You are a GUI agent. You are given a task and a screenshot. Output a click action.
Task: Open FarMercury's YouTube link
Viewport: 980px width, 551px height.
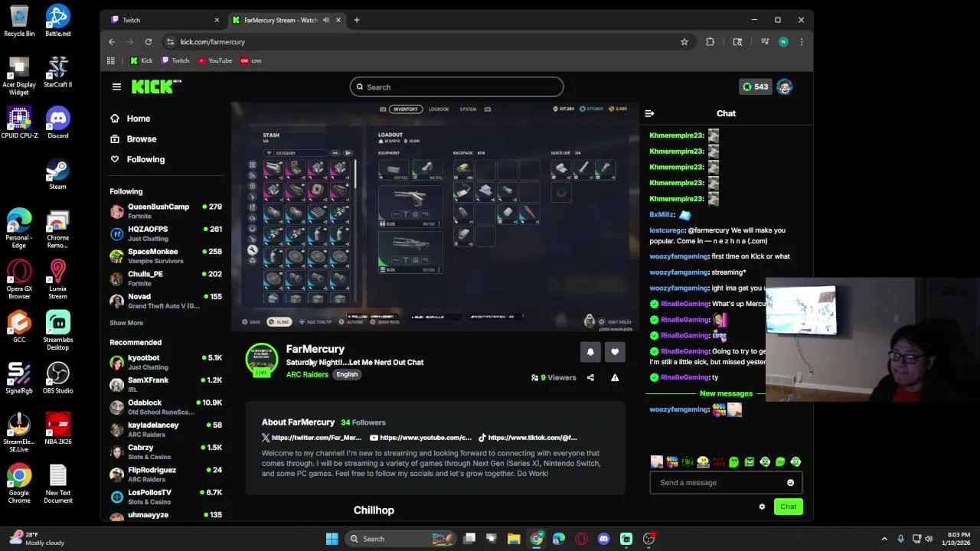coord(420,438)
